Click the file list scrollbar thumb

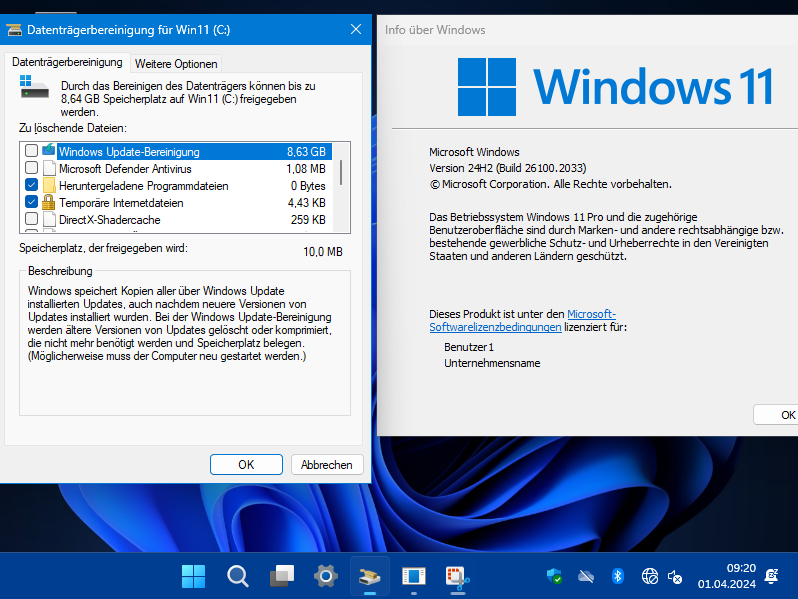[x=340, y=173]
